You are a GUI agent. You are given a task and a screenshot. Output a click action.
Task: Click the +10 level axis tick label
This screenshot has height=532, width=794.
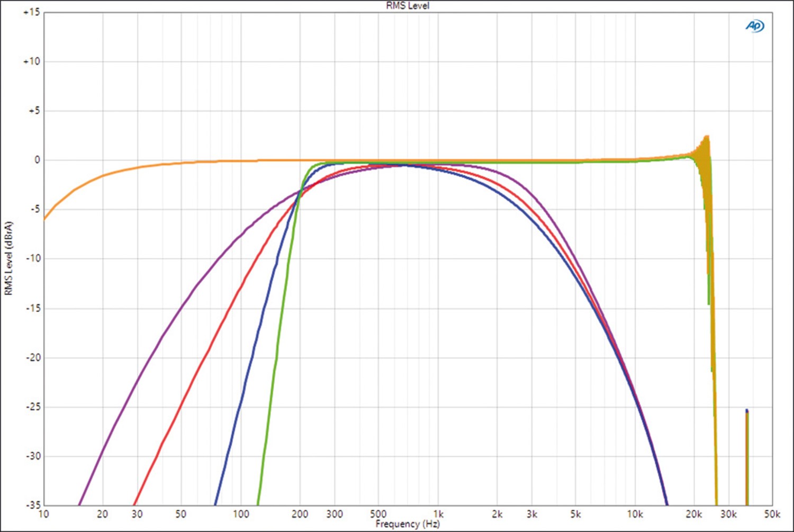point(31,61)
